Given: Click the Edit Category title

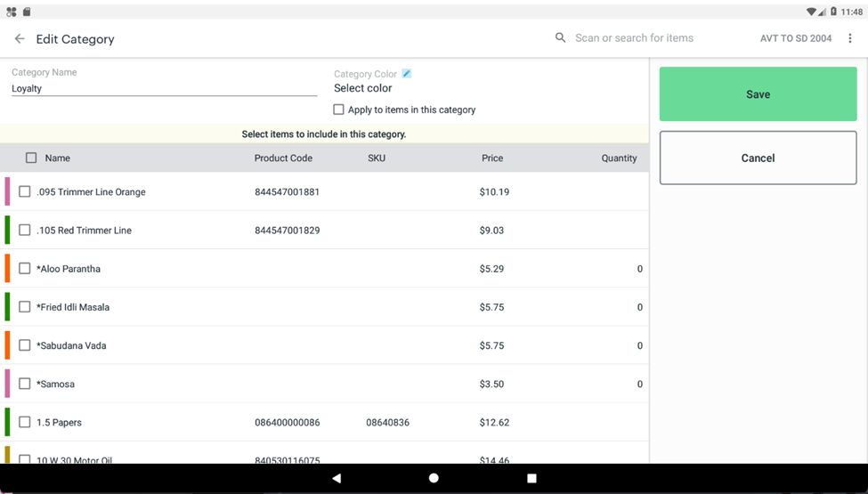Looking at the screenshot, I should pos(76,39).
